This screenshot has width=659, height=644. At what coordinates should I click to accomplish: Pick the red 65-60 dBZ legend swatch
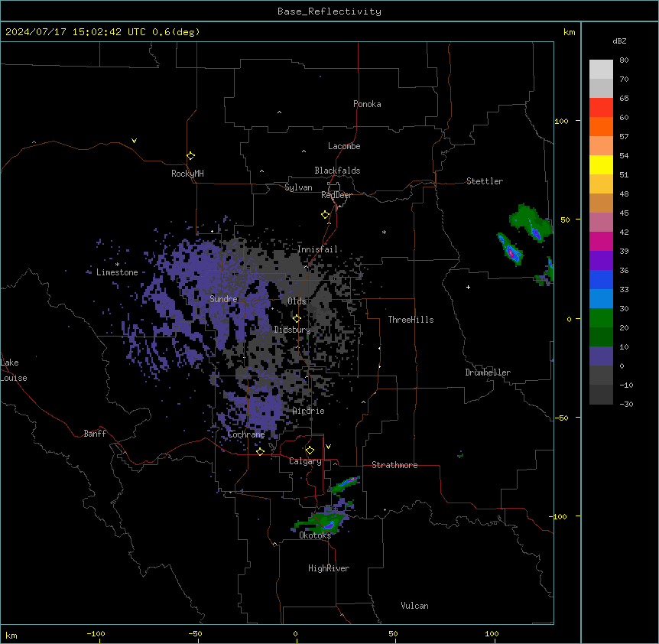pyautogui.click(x=601, y=108)
